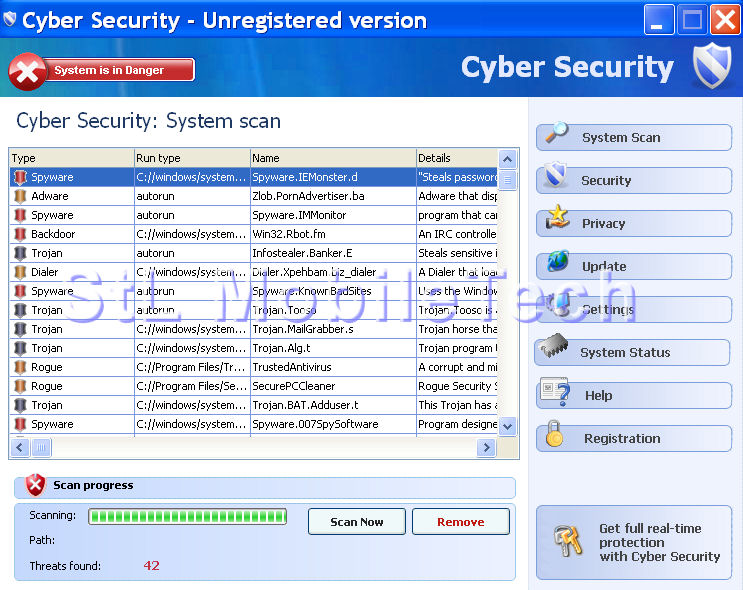Viewport: 743px width, 590px height.
Task: Sort list by the Name column header
Action: pyautogui.click(x=332, y=158)
